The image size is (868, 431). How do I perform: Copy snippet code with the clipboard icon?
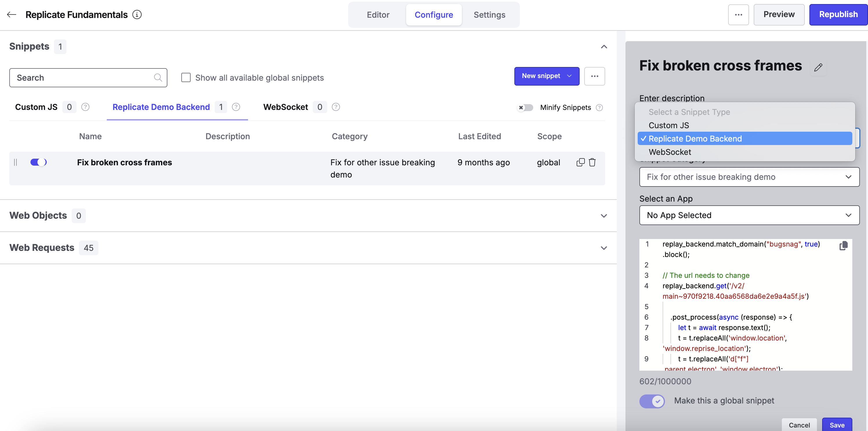click(x=843, y=246)
